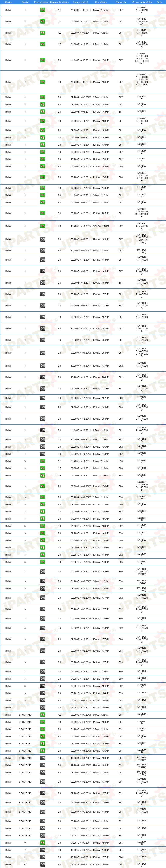Click PB icon in 3 Touring row 01.2006 -> 08.2007

[42, 729]
